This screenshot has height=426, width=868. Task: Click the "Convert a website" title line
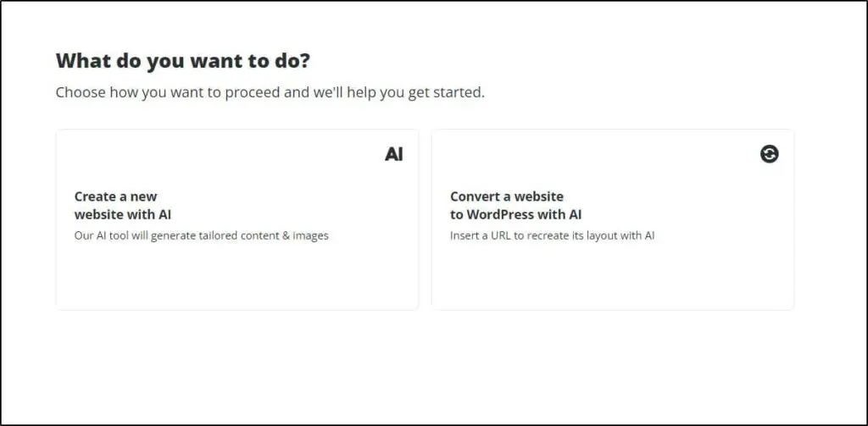506,196
